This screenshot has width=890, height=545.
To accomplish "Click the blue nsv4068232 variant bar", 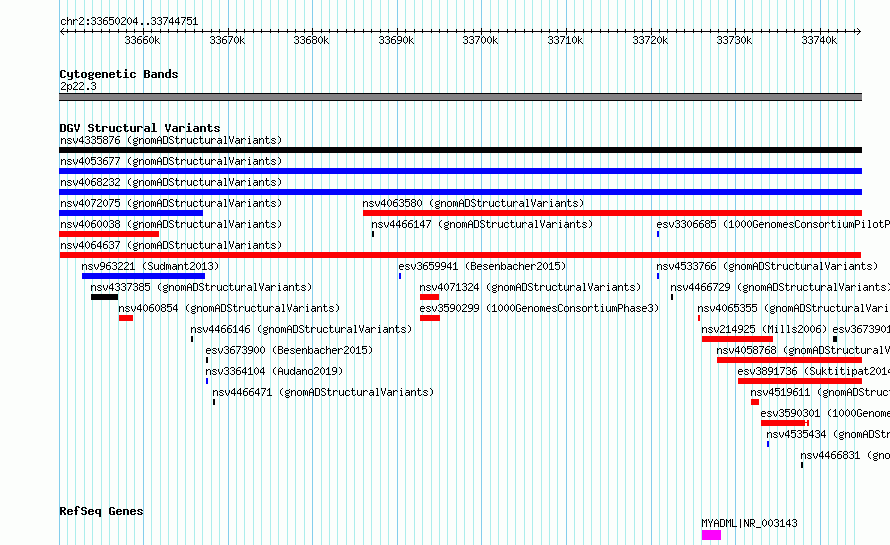I will [x=460, y=192].
